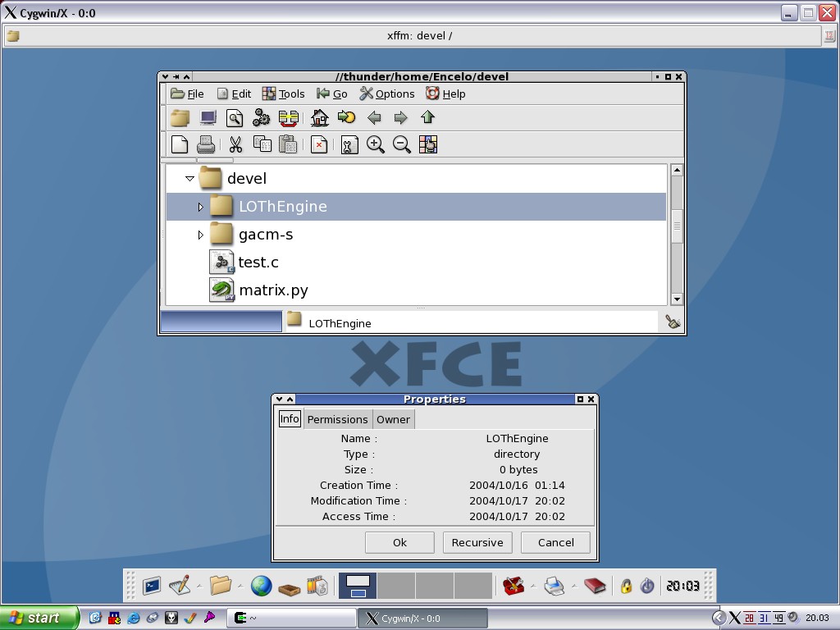Launch web browser globe icon
This screenshot has height=630, width=840.
pyautogui.click(x=261, y=586)
